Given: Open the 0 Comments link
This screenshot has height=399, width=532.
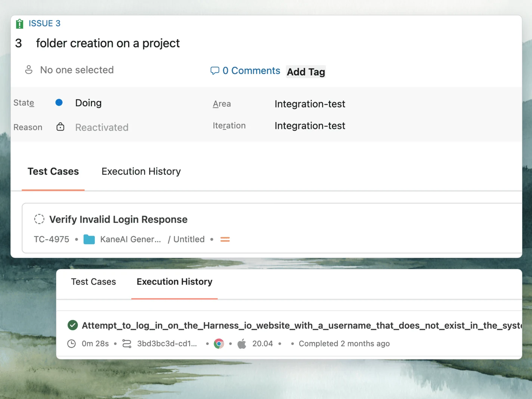Looking at the screenshot, I should 251,71.
